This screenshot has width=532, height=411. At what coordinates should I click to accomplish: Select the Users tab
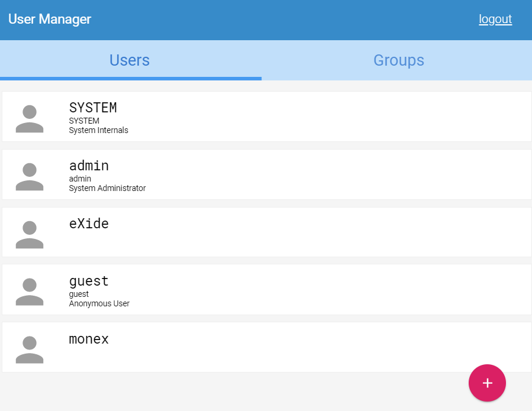pos(130,60)
